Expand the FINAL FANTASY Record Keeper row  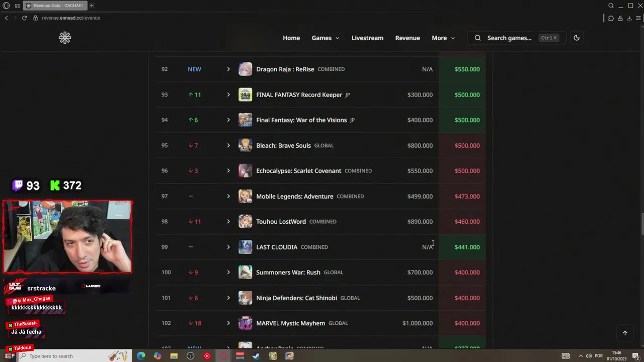pyautogui.click(x=228, y=95)
